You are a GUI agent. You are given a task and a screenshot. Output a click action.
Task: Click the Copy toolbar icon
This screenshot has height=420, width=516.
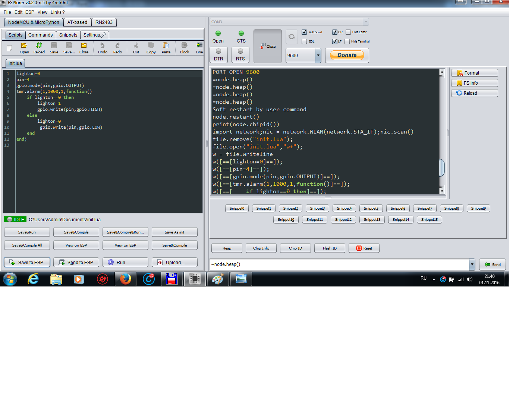tap(151, 48)
